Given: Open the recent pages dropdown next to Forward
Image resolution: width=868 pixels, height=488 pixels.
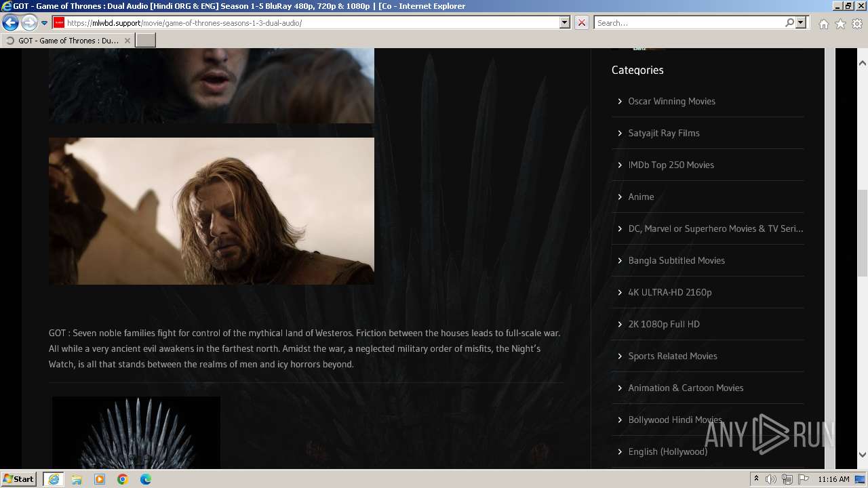Looking at the screenshot, I should coord(44,23).
